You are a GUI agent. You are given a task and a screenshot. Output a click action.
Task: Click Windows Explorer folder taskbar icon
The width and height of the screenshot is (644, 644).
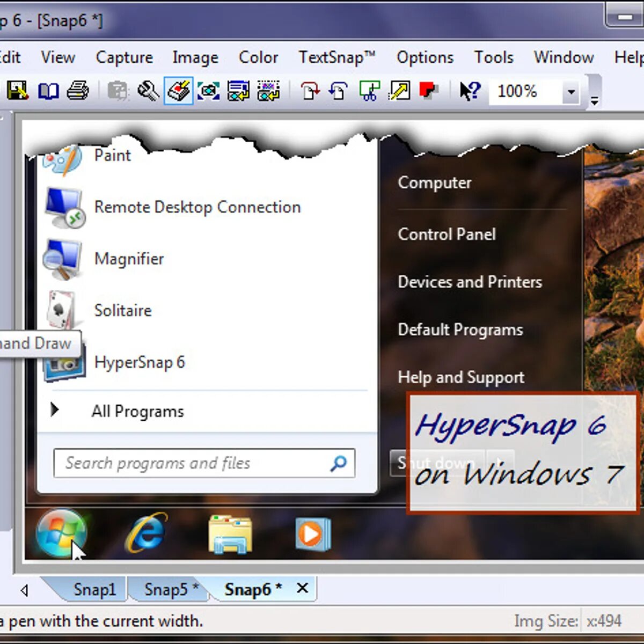(x=230, y=534)
